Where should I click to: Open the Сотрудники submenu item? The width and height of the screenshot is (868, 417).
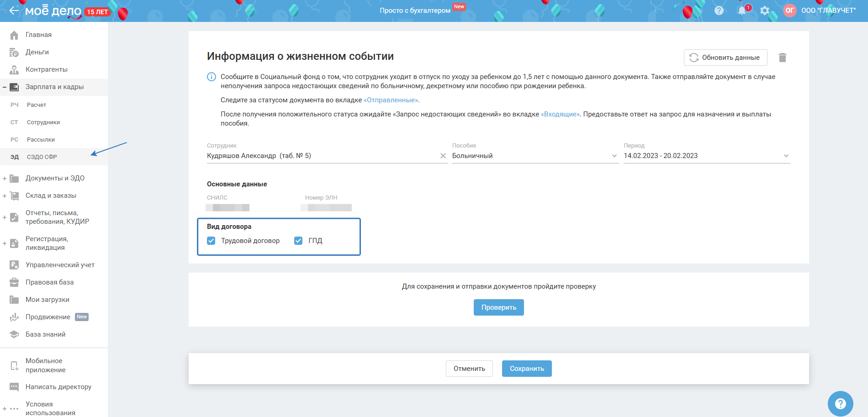[x=43, y=122]
